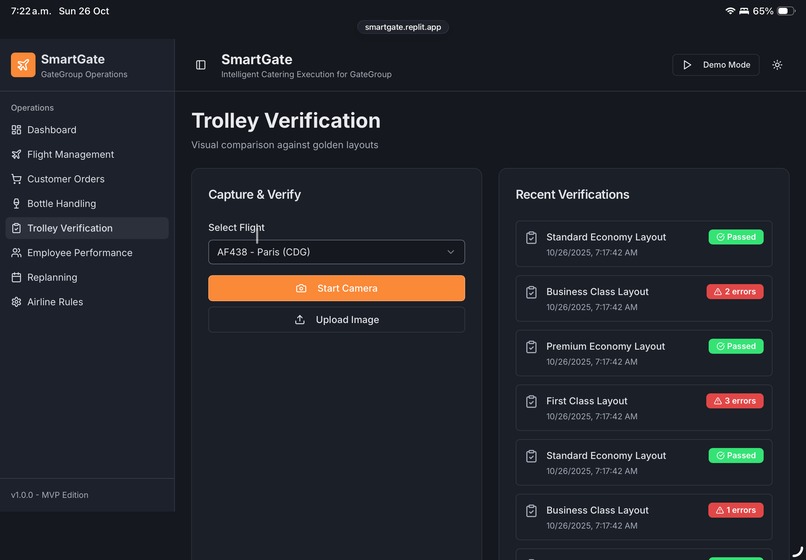Viewport: 806px width, 560px height.
Task: Open Employee Performance page
Action: [87, 252]
